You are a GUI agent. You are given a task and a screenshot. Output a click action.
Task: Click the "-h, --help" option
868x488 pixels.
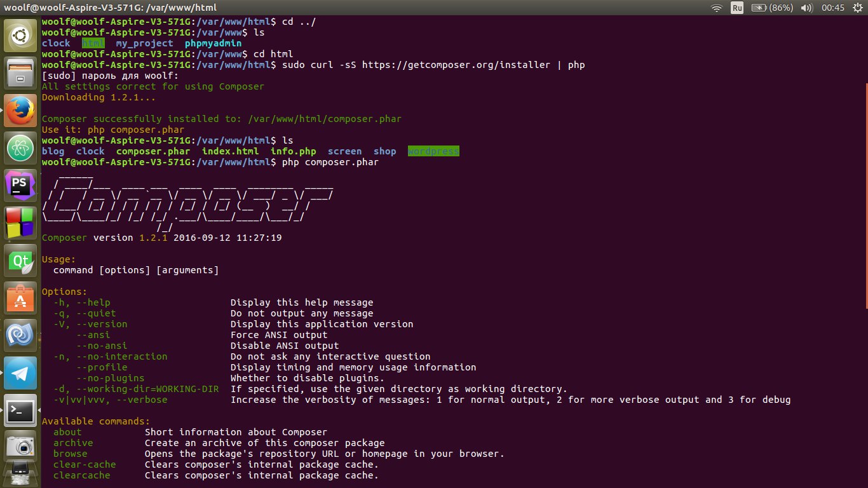(x=82, y=302)
